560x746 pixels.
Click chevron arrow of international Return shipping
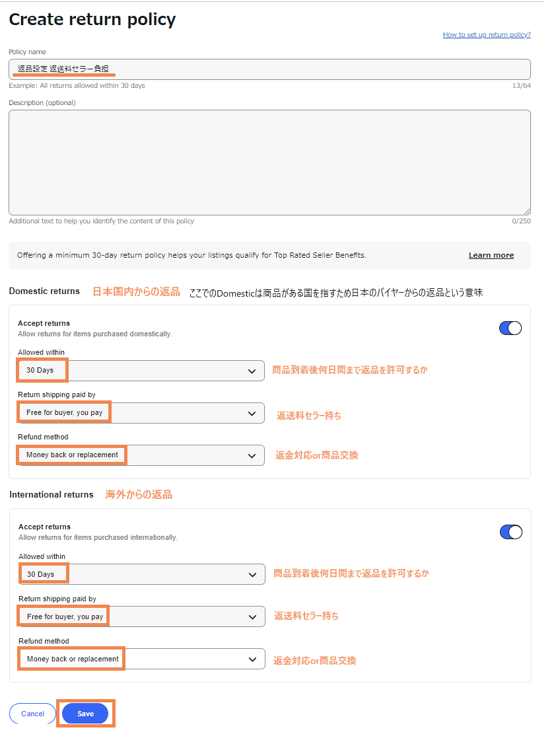coord(252,617)
